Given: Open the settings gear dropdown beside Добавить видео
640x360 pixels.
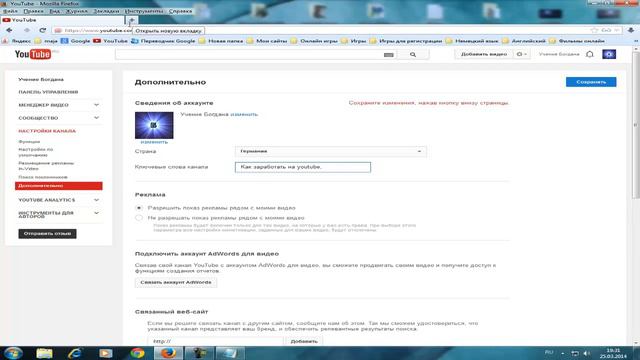Looking at the screenshot, I should coord(521,54).
